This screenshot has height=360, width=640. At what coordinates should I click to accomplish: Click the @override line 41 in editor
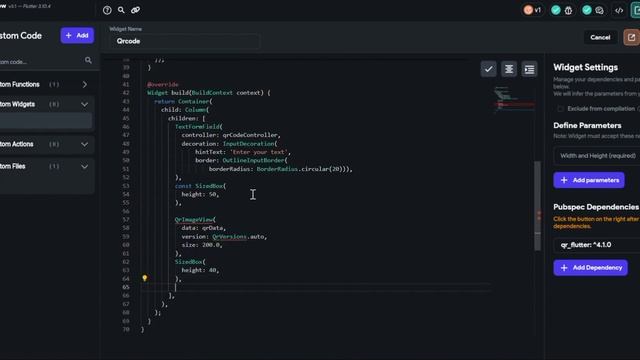click(x=162, y=84)
